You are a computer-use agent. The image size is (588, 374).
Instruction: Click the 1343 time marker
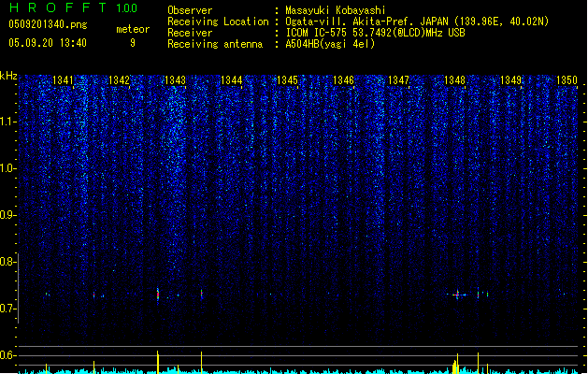pyautogui.click(x=175, y=80)
